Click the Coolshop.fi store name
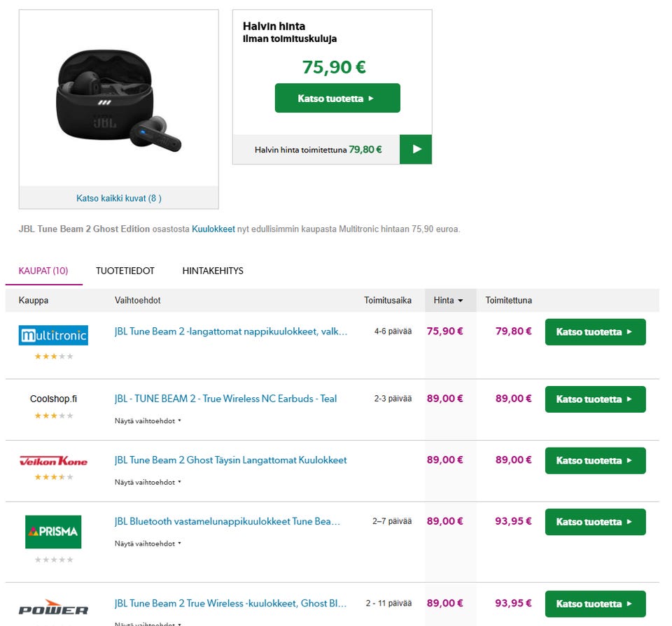Viewport: 672px width, 626px height. coord(53,399)
